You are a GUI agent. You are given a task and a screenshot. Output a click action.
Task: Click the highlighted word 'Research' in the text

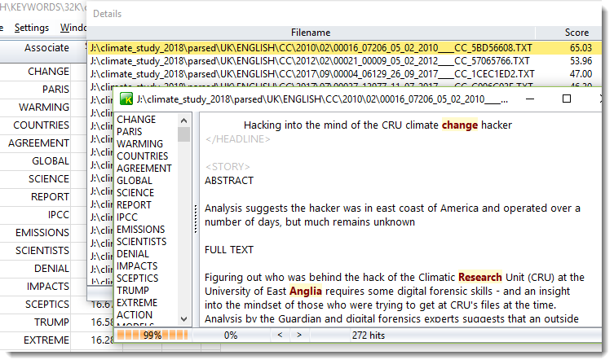[479, 277]
